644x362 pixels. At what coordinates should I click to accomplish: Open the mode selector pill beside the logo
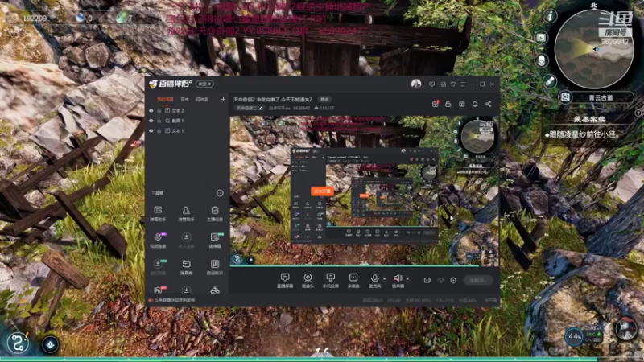tap(204, 84)
